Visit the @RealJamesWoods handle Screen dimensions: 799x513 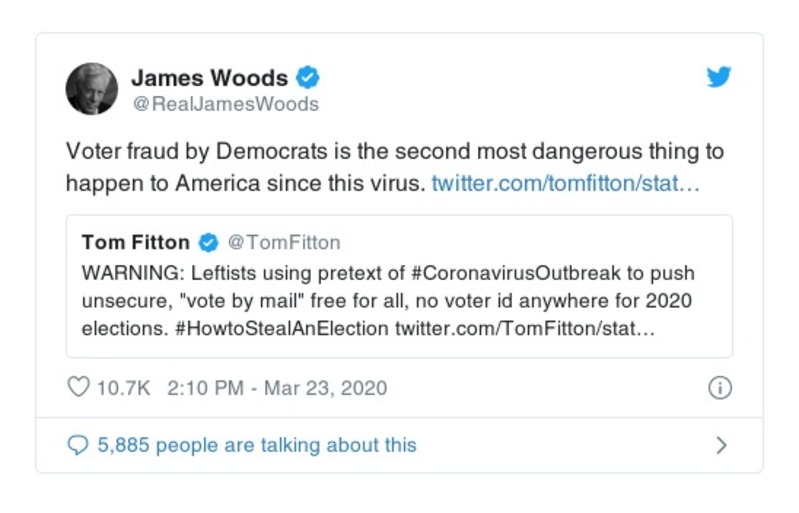click(225, 103)
